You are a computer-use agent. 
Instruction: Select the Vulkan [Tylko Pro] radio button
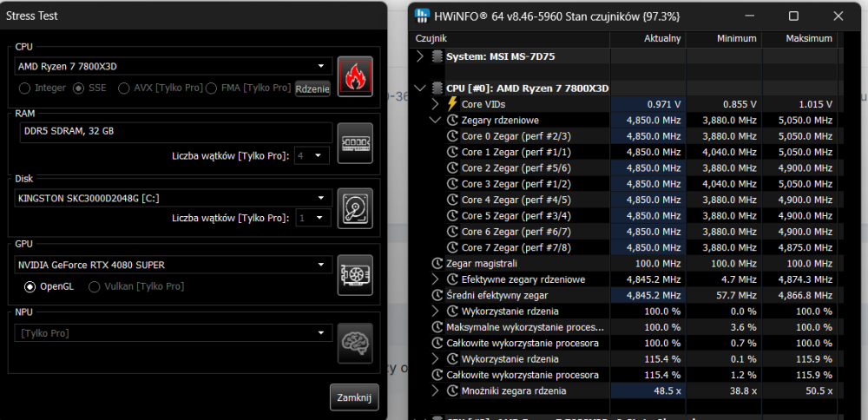(94, 286)
